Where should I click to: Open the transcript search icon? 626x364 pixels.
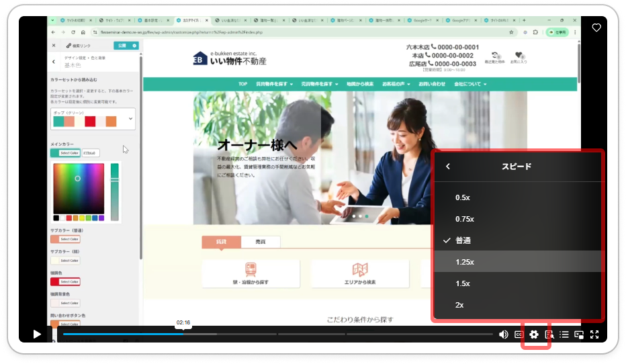pos(549,334)
